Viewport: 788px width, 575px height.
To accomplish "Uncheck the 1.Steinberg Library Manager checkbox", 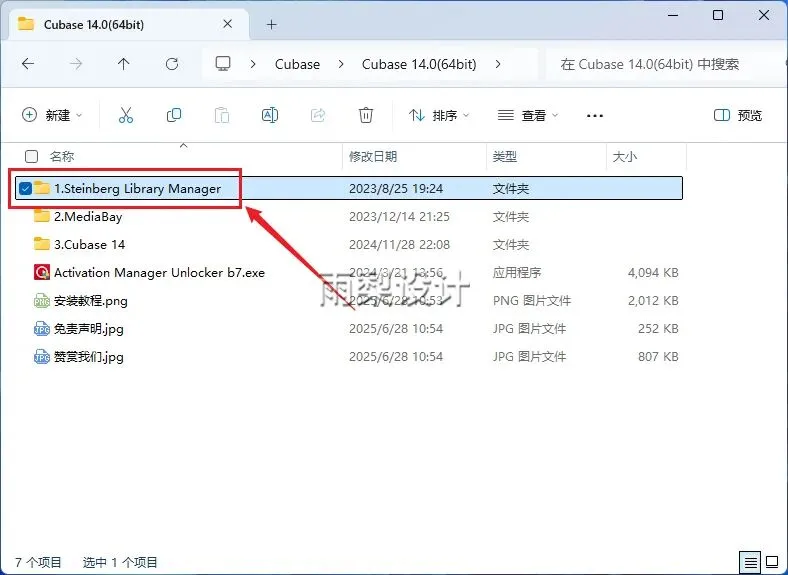I will click(x=25, y=188).
